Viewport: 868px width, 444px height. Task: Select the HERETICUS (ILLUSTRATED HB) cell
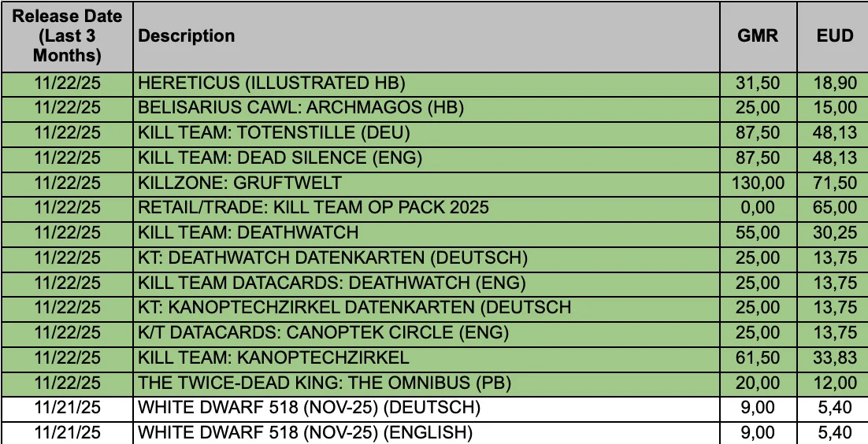click(426, 85)
